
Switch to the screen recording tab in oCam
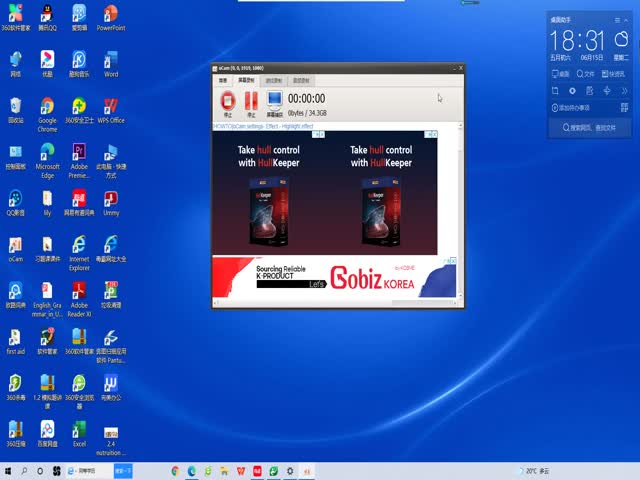(246, 80)
